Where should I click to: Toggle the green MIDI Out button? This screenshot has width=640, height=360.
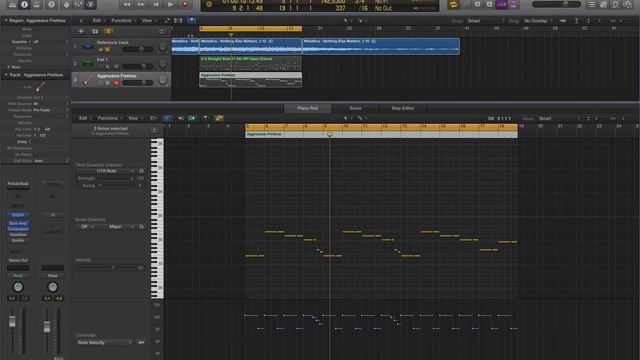pyautogui.click(x=191, y=118)
